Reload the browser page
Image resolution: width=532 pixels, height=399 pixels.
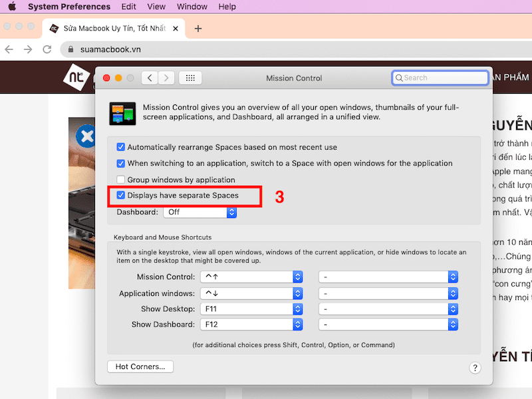pyautogui.click(x=47, y=49)
